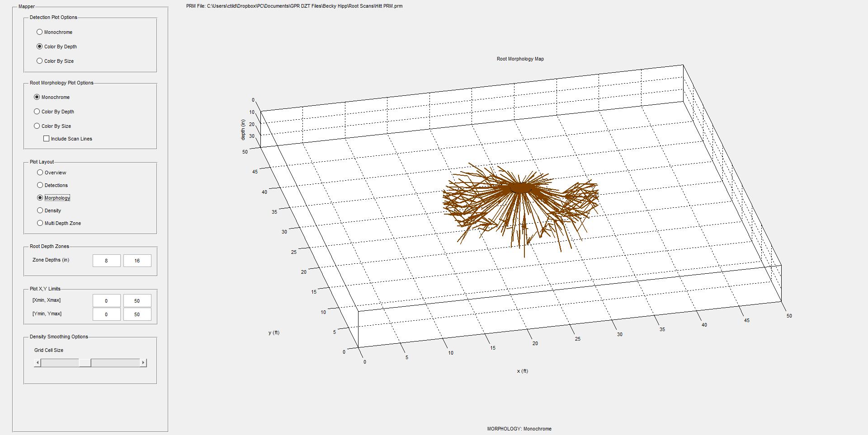This screenshot has height=435, width=868.
Task: Toggle the Include Scan Lines checkbox
Action: [x=46, y=139]
